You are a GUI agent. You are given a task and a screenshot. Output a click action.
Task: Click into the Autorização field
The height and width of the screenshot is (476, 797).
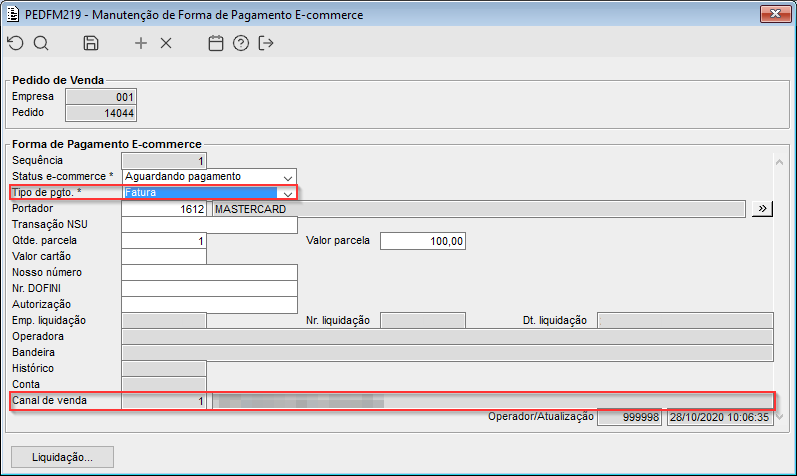(209, 305)
